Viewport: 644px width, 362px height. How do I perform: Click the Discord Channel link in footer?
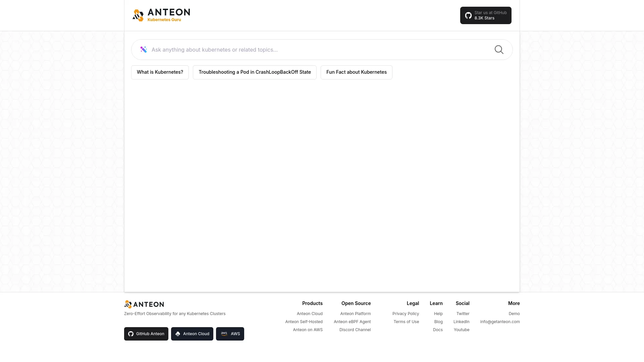click(x=355, y=329)
